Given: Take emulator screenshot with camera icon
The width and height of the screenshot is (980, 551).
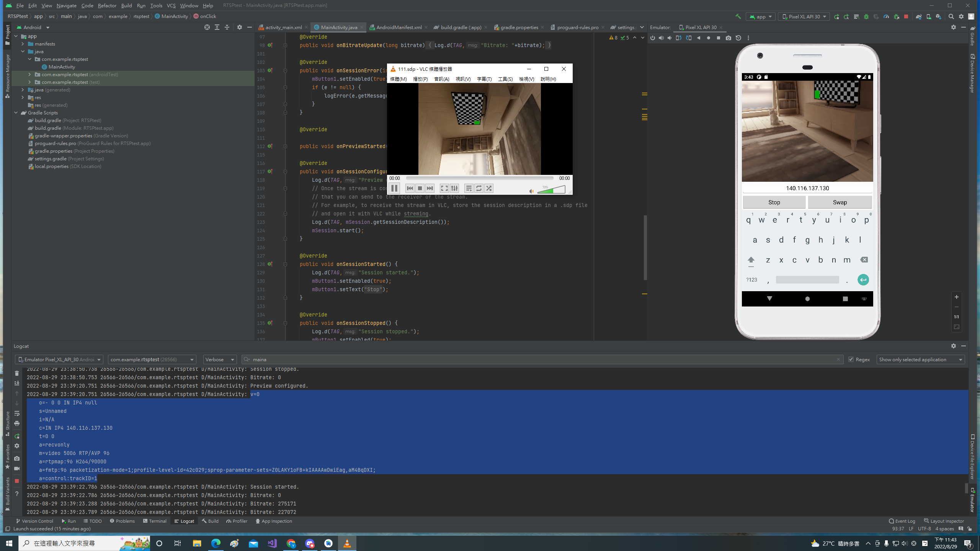Looking at the screenshot, I should (x=728, y=38).
